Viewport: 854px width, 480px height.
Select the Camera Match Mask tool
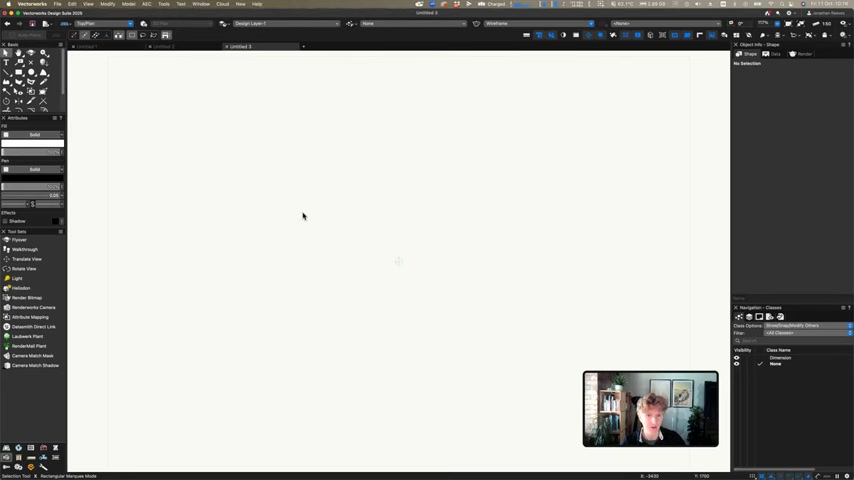tap(32, 356)
